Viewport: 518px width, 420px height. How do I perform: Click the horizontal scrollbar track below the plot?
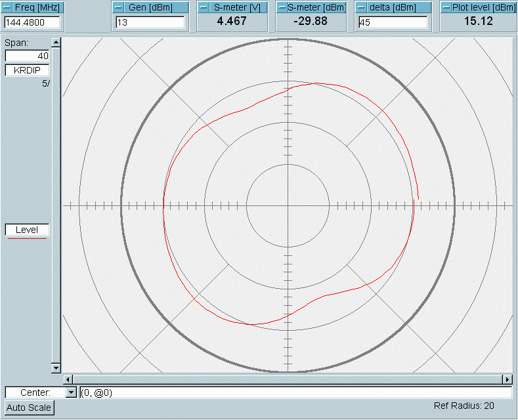[288, 379]
